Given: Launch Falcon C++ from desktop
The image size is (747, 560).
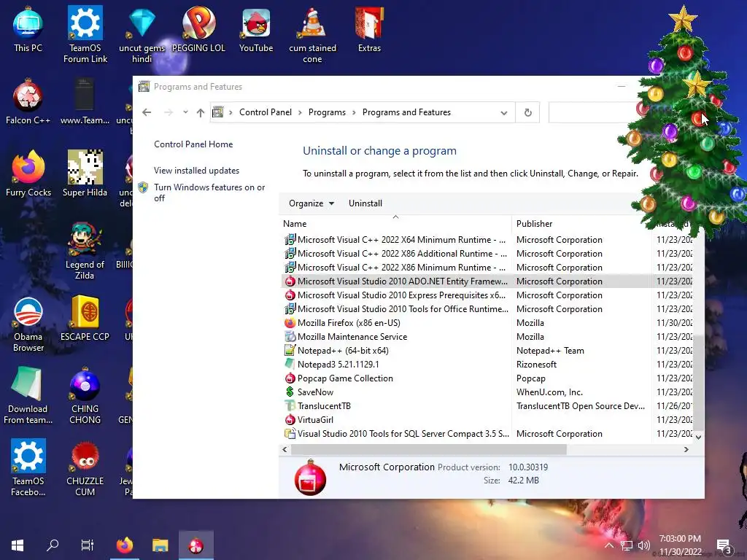Looking at the screenshot, I should point(28,102).
